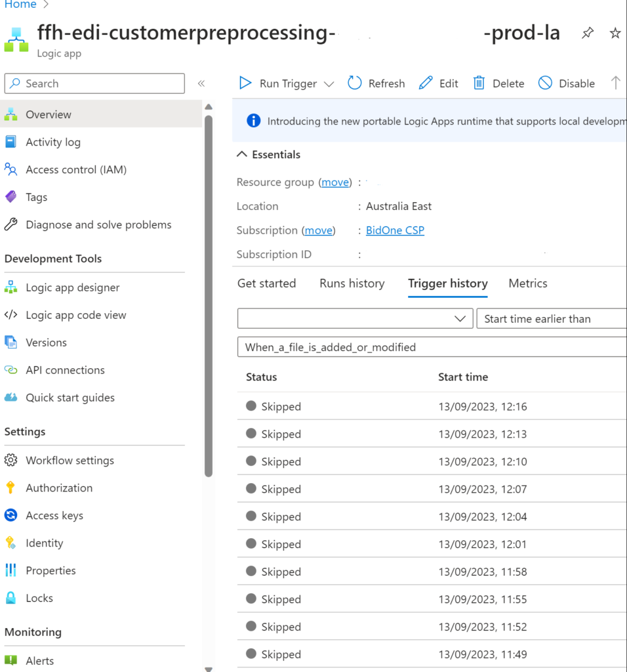This screenshot has width=627, height=672.
Task: Click the sidebar Search box
Action: click(94, 83)
